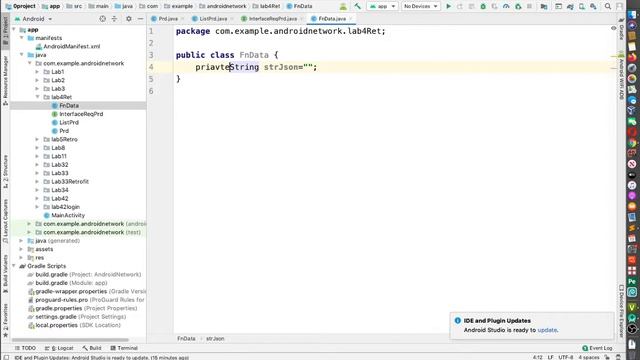
Task: Open the Resource Manager side panel
Action: click(5, 81)
